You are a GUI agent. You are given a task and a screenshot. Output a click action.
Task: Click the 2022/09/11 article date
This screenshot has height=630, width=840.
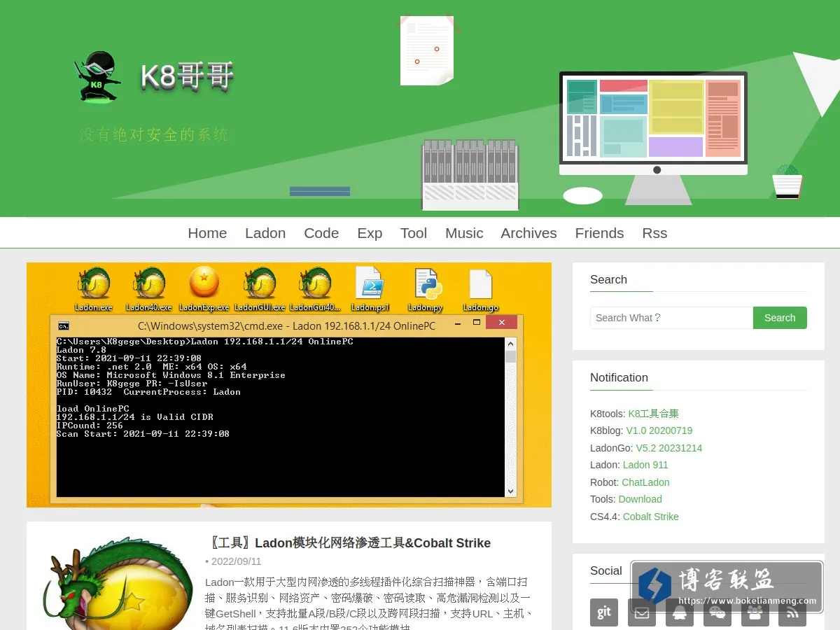pyautogui.click(x=236, y=561)
